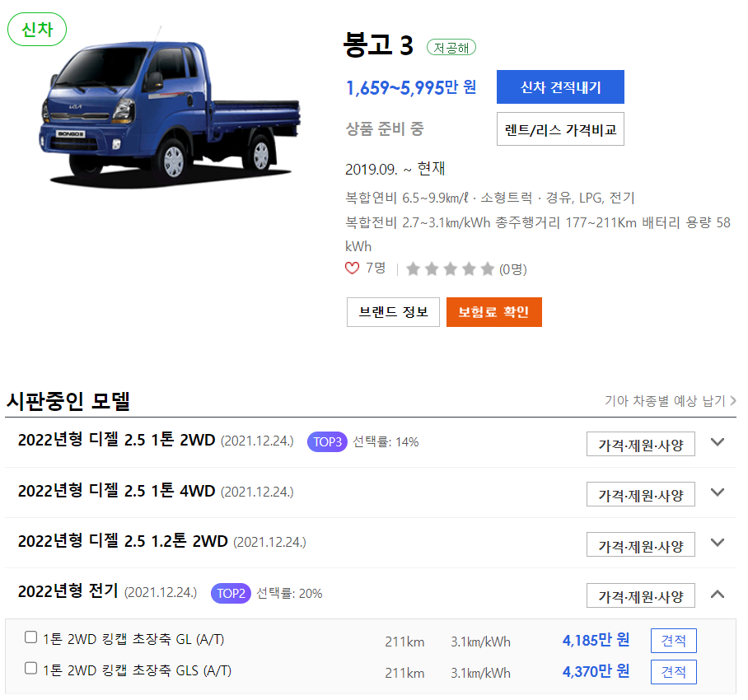This screenshot has height=700, width=748.
Task: Click the 1톤 2WD 킹캡 초장축 GLS (A/T) label
Action: pos(138,670)
